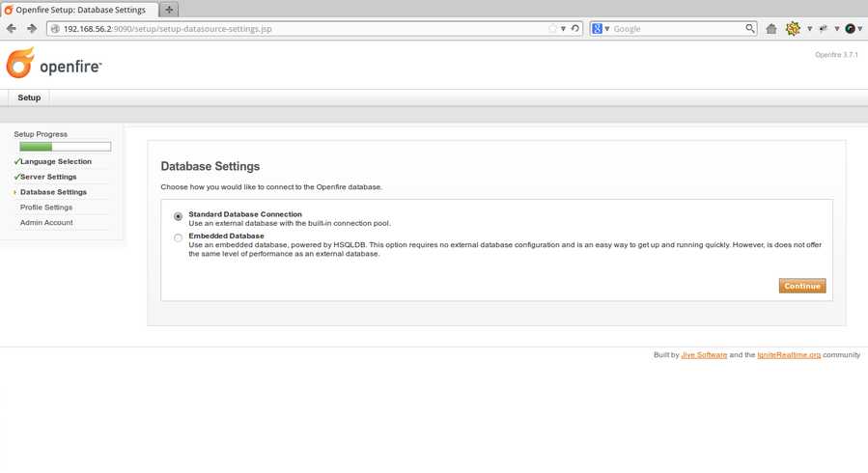
Task: Click the Setup Progress bar
Action: click(66, 147)
